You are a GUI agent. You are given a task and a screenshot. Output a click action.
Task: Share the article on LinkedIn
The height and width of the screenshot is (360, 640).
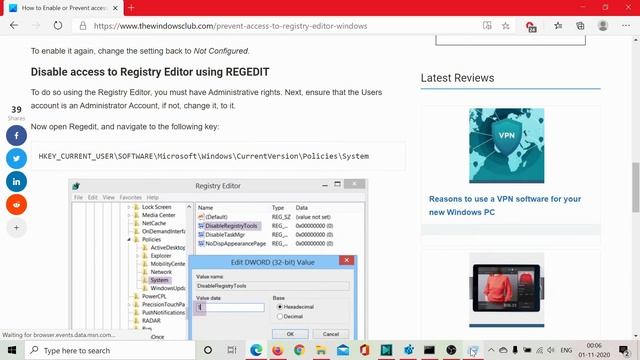coord(16,182)
